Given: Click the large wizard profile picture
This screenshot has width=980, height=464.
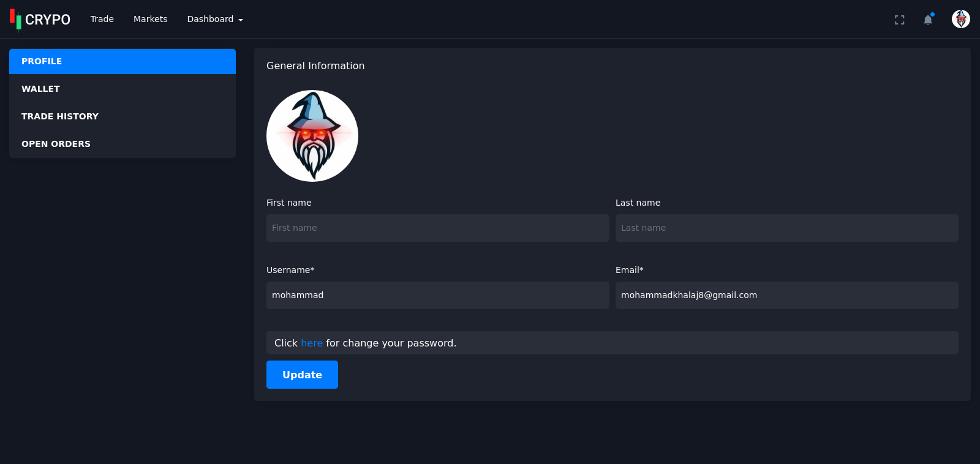Looking at the screenshot, I should 312,136.
